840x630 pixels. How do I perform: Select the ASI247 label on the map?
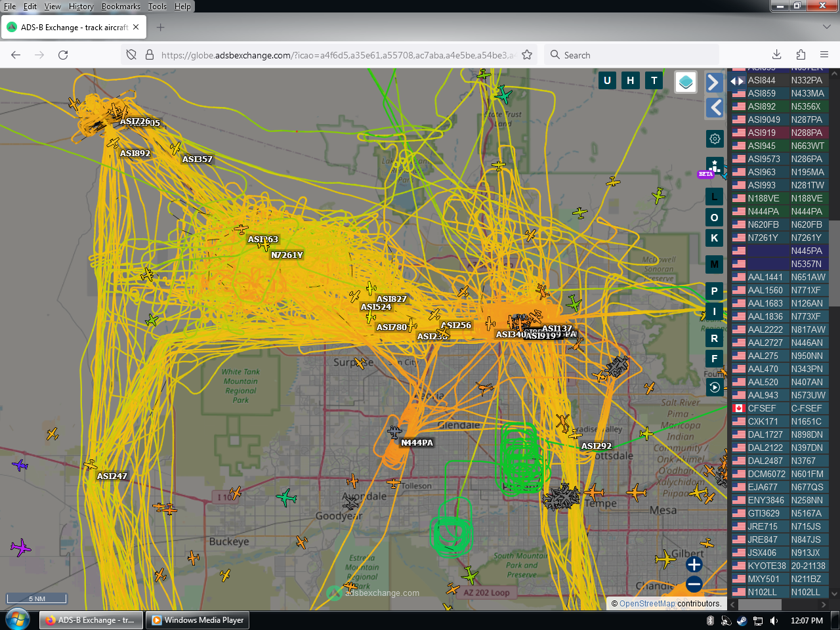click(112, 476)
